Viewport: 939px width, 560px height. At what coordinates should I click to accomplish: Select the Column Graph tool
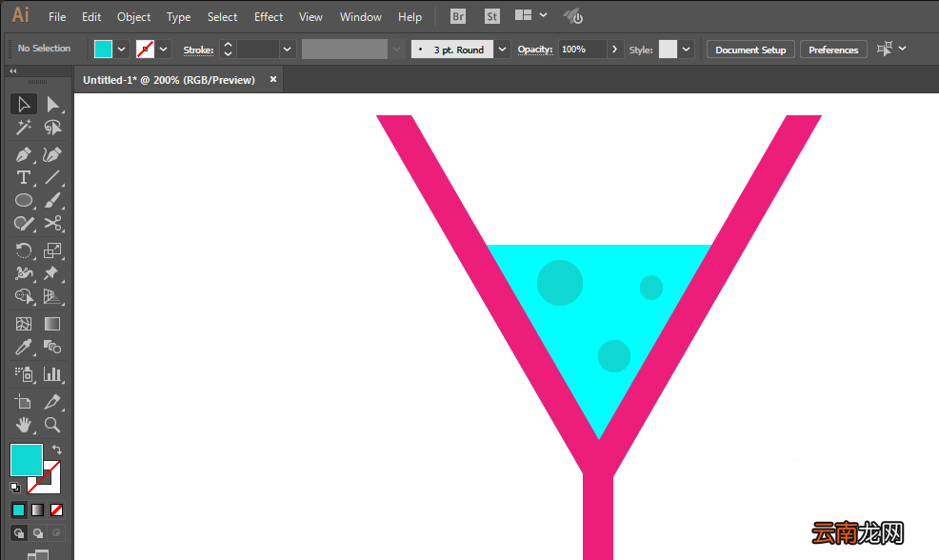click(52, 374)
